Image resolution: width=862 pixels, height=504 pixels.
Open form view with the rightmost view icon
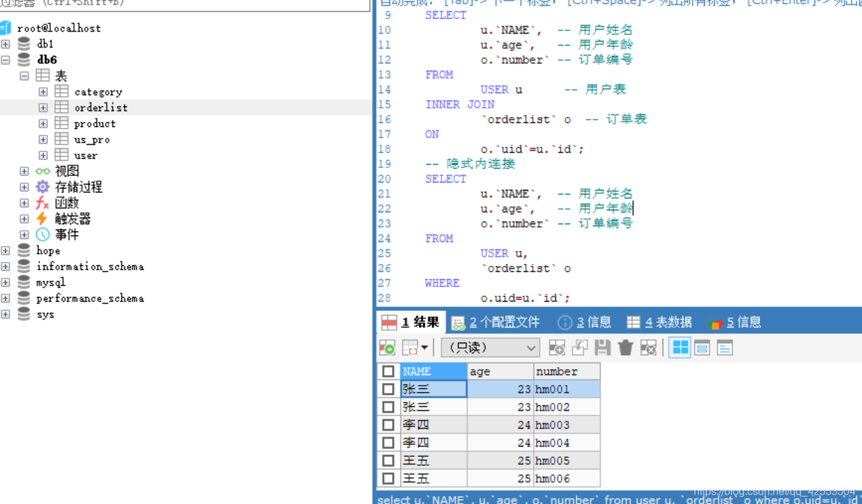[724, 347]
